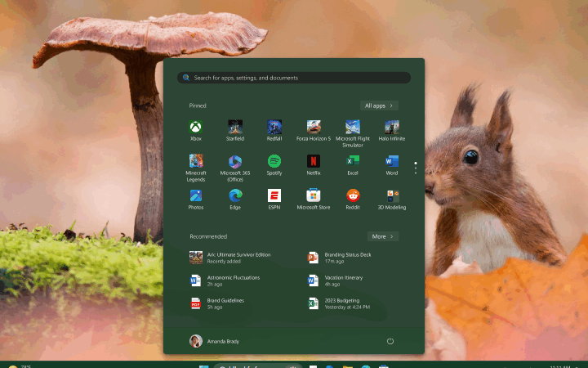588x368 pixels.
Task: Launch Starfield from pinned apps
Action: coord(235,130)
